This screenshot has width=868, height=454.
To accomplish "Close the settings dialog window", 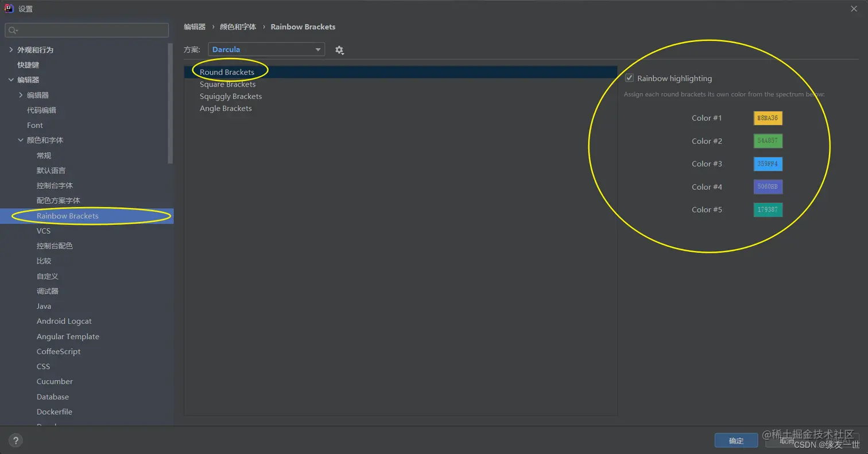I will 854,9.
